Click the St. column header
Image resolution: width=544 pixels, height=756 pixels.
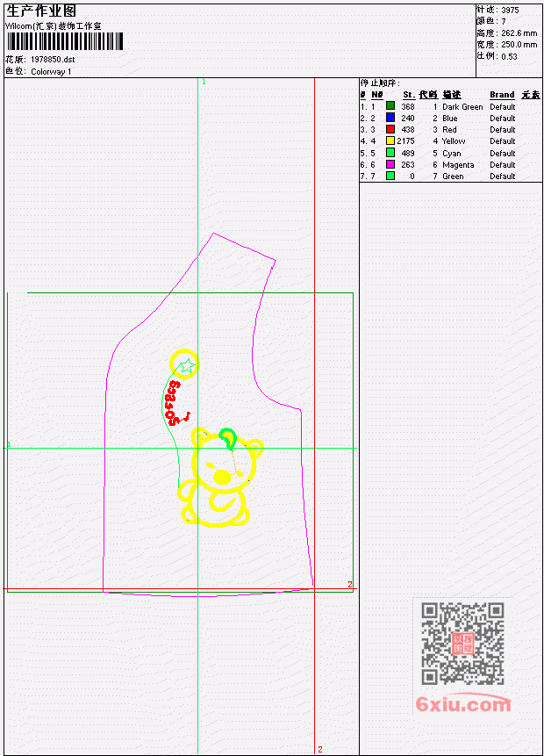click(x=409, y=95)
